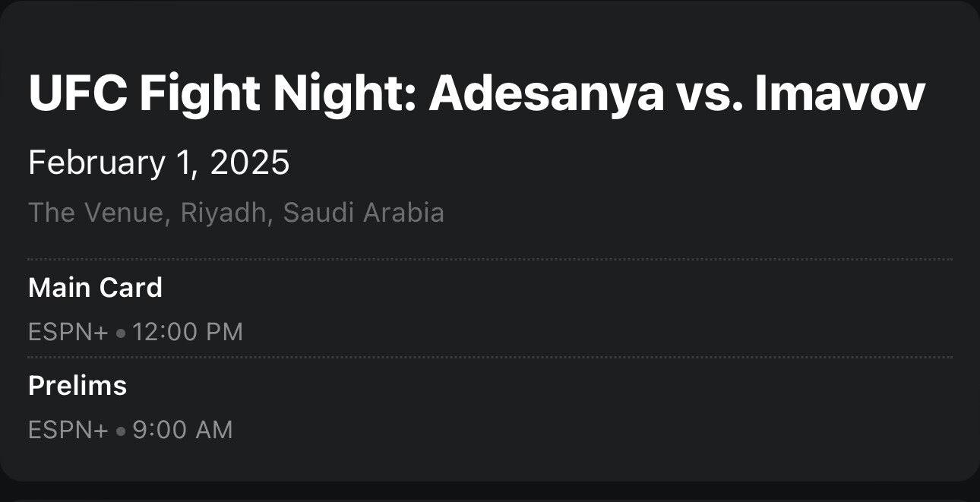Click Saudi Arabia in the location line
980x502 pixels.
point(363,213)
